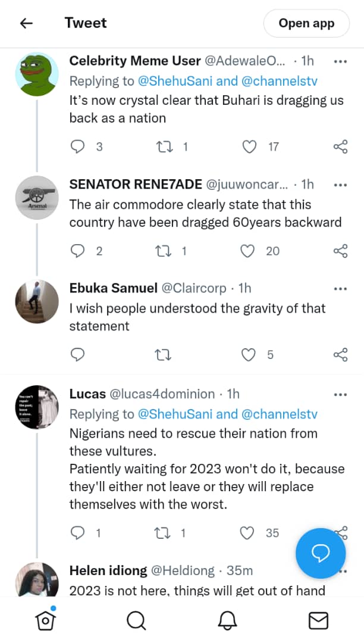The image size is (364, 643).
Task: Reply to Celebrity Meme User's tweet
Action: click(78, 146)
